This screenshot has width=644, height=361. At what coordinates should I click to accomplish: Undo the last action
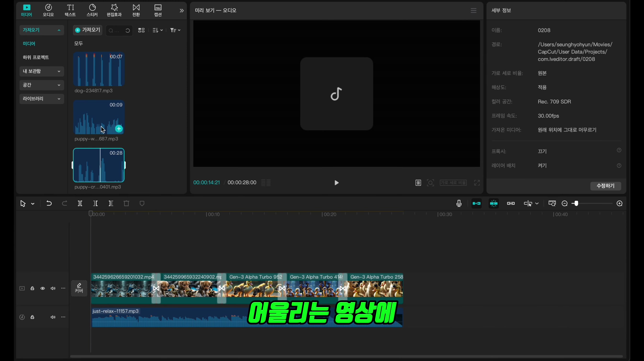(49, 204)
